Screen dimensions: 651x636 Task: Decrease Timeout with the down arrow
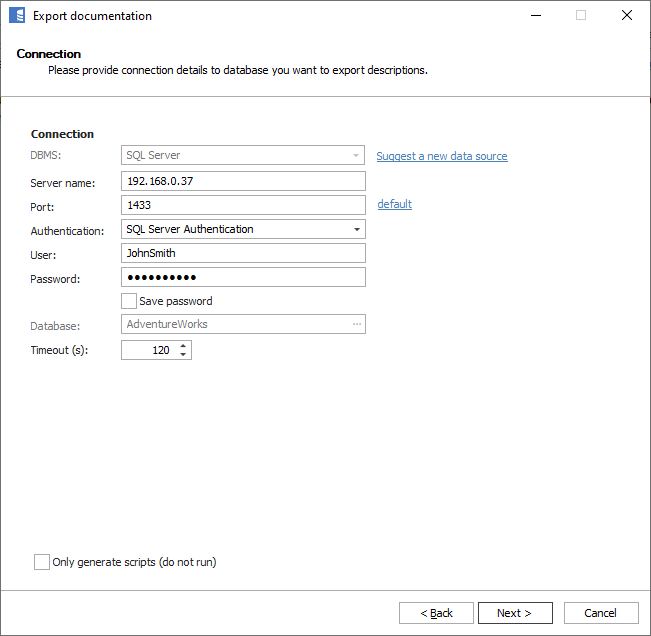coord(182,355)
